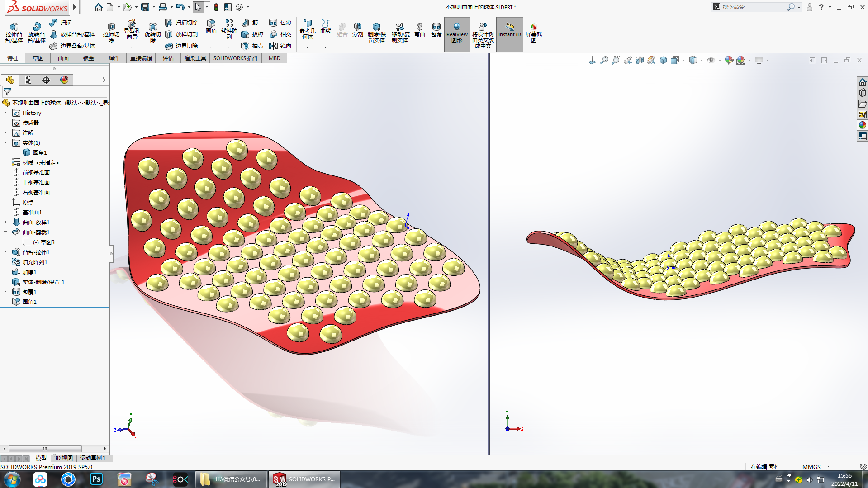This screenshot has height=488, width=868.
Task: Click the feature tree filter field
Action: point(55,92)
